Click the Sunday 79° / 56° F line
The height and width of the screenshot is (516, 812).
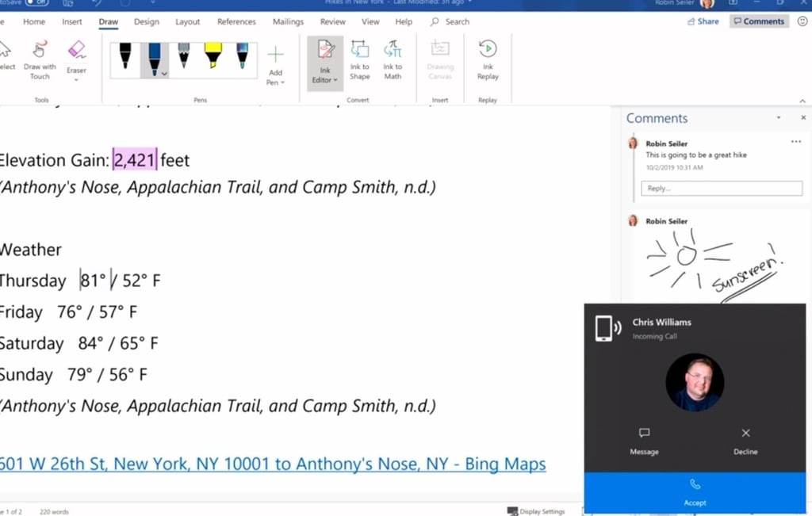[x=74, y=375]
